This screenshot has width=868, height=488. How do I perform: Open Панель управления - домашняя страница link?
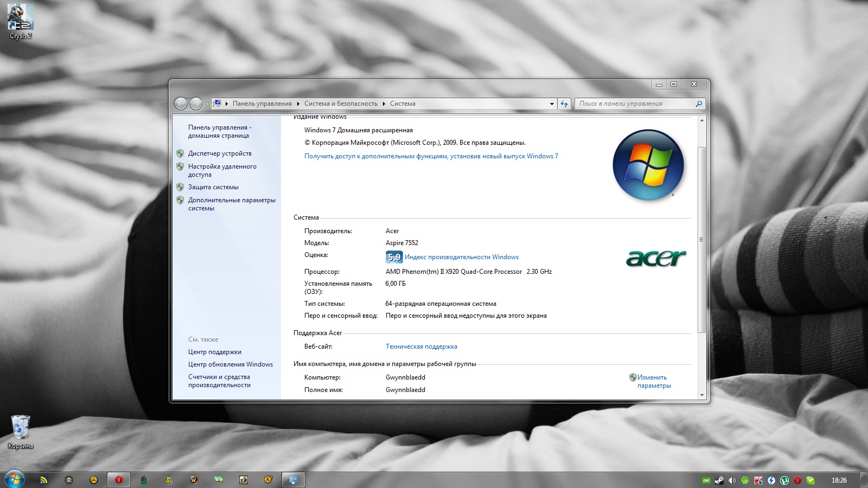[219, 131]
